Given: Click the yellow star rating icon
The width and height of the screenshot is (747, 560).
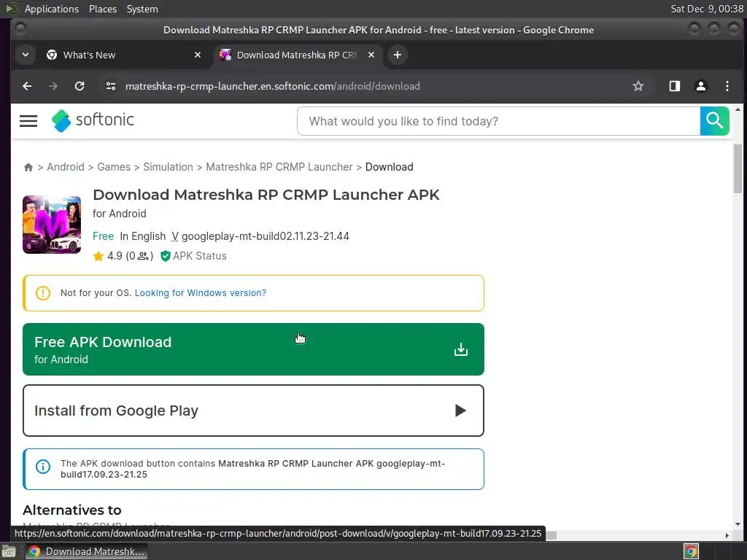Looking at the screenshot, I should 98,256.
